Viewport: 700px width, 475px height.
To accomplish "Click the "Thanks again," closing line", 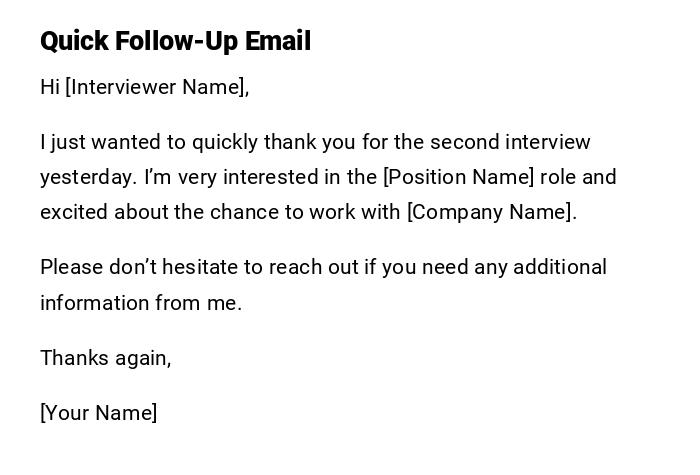I will (x=105, y=358).
